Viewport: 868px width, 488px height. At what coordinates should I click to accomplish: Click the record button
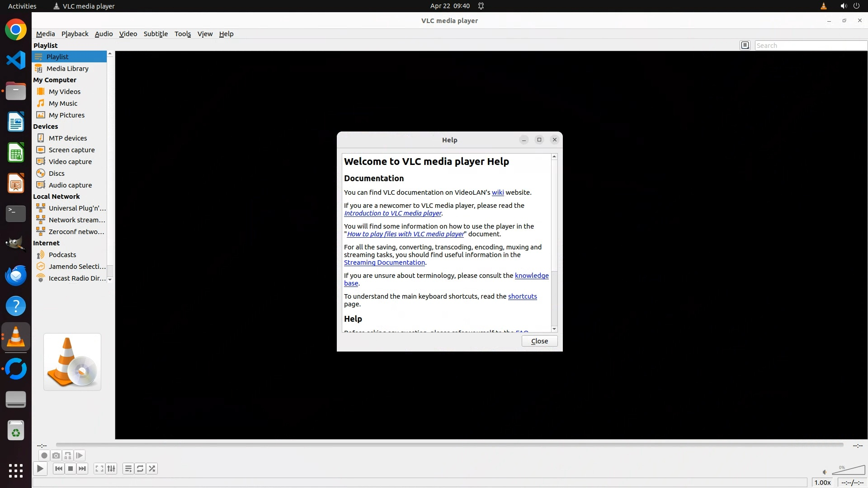[44, 455]
